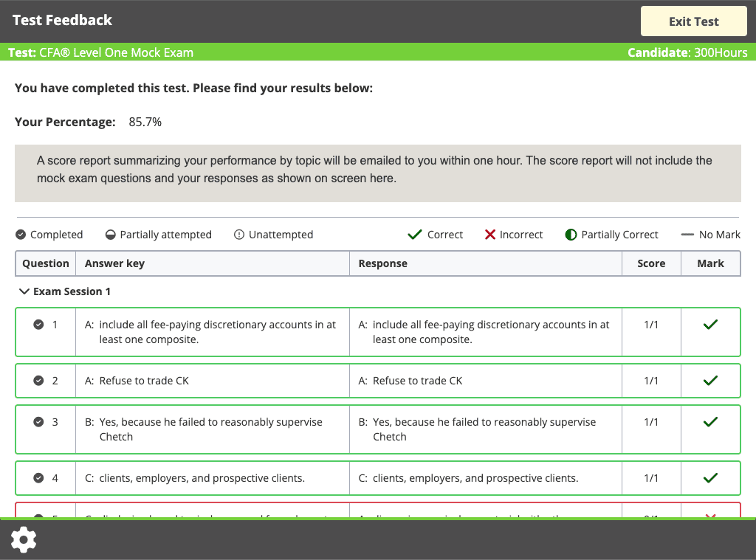Screen dimensions: 756x560
Task: Click the Candidate 300Hours label
Action: (x=688, y=52)
